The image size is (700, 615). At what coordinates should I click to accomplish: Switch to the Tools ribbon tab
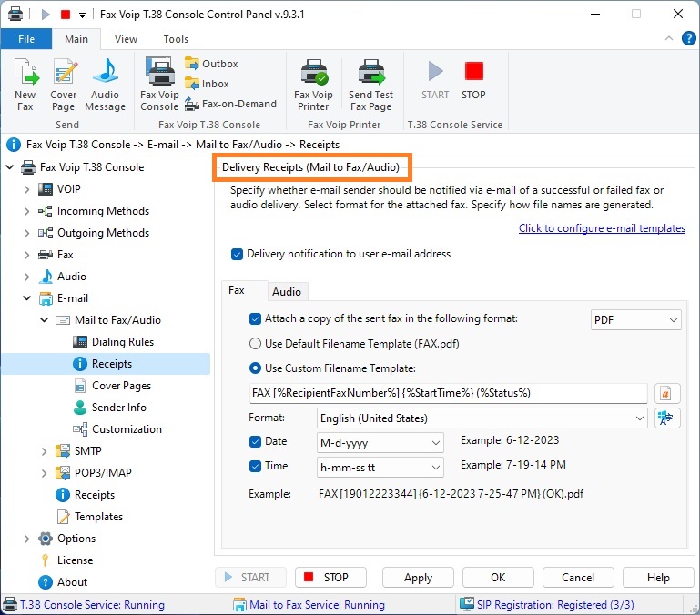tap(176, 39)
